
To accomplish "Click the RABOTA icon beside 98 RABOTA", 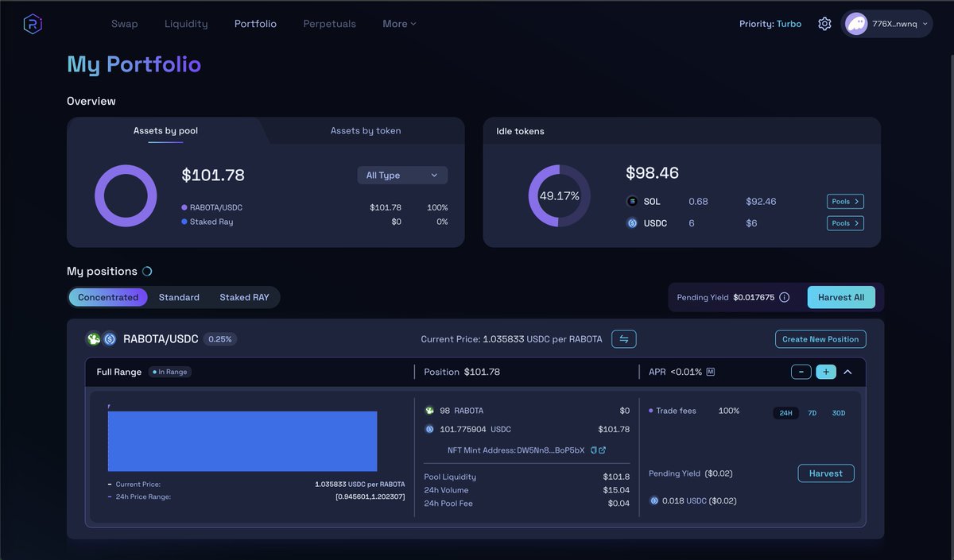I will click(x=429, y=411).
